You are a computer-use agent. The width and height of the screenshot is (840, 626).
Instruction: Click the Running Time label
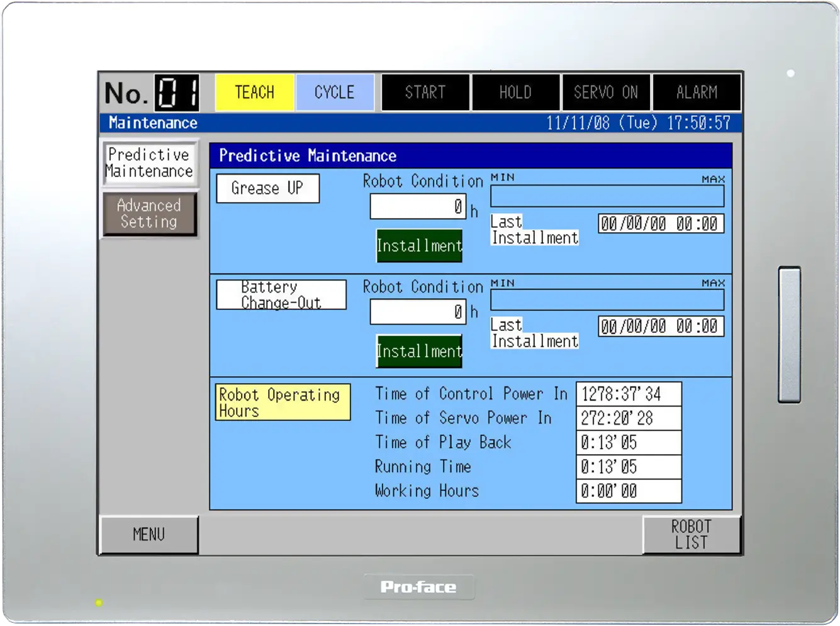pos(423,467)
